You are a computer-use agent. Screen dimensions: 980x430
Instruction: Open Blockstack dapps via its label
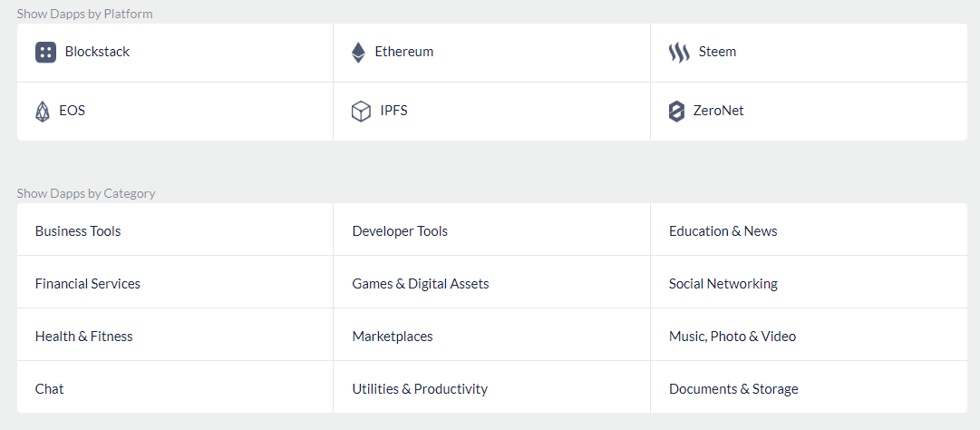[x=97, y=52]
